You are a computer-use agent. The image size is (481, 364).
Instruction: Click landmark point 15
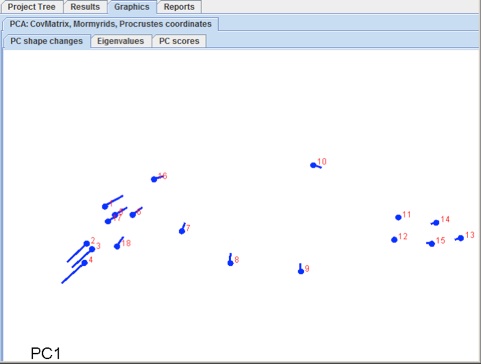pos(432,244)
